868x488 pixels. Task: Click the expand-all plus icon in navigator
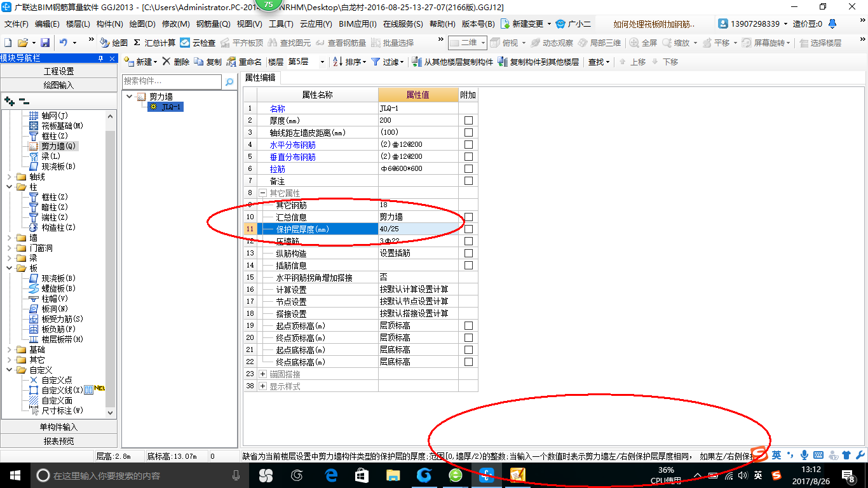coord(10,100)
